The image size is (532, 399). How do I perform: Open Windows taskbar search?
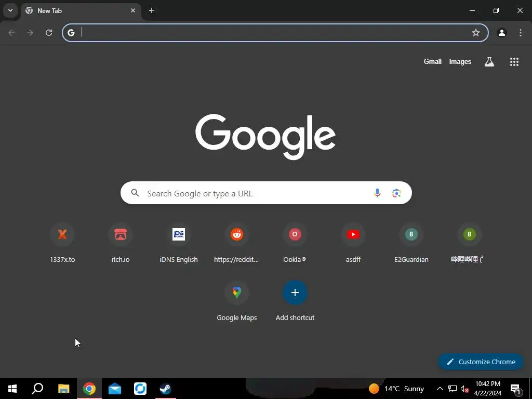[37, 389]
